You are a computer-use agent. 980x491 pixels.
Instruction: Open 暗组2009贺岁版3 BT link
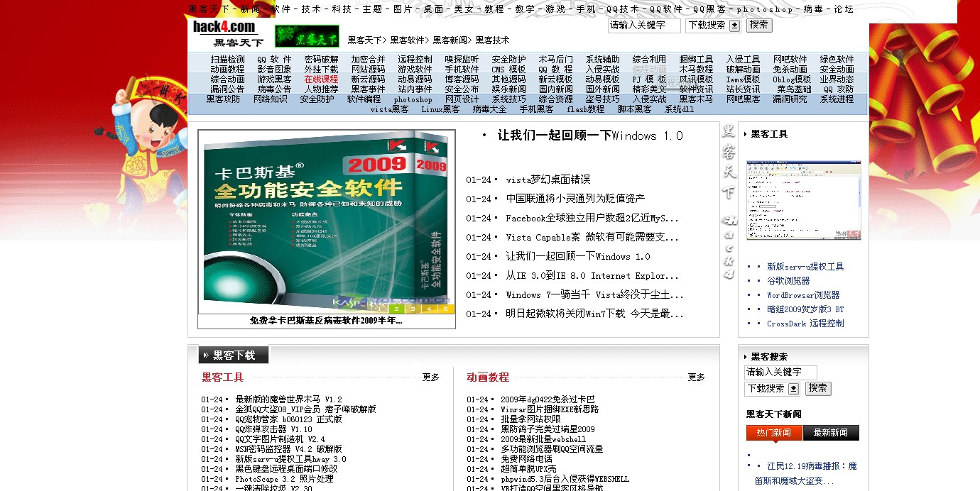[805, 309]
